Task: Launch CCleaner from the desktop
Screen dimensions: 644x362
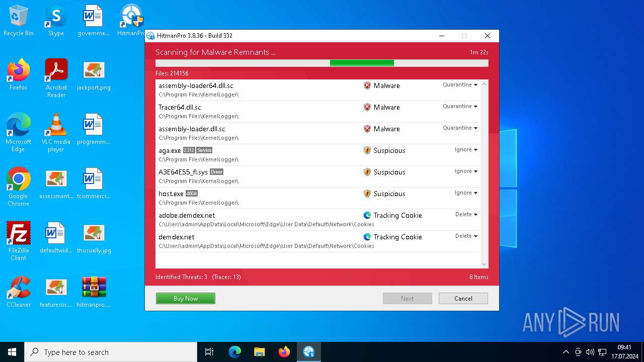Action: tap(19, 293)
